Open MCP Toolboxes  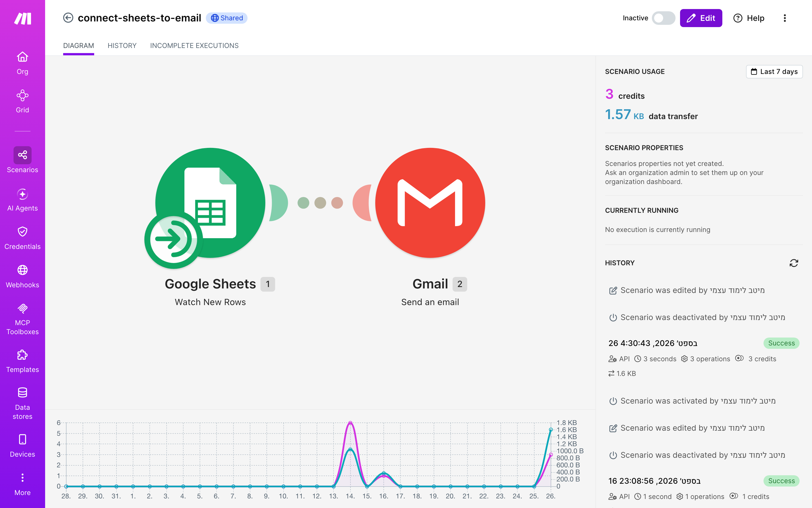coord(23,319)
